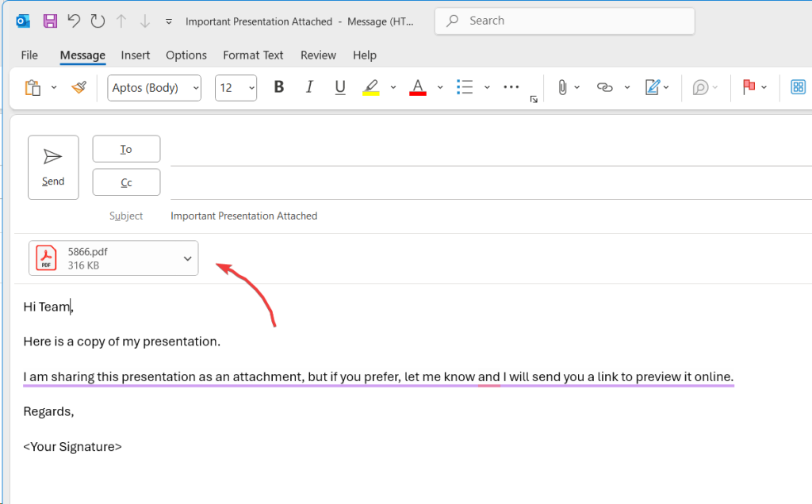Select the Format Painter tool

79,87
